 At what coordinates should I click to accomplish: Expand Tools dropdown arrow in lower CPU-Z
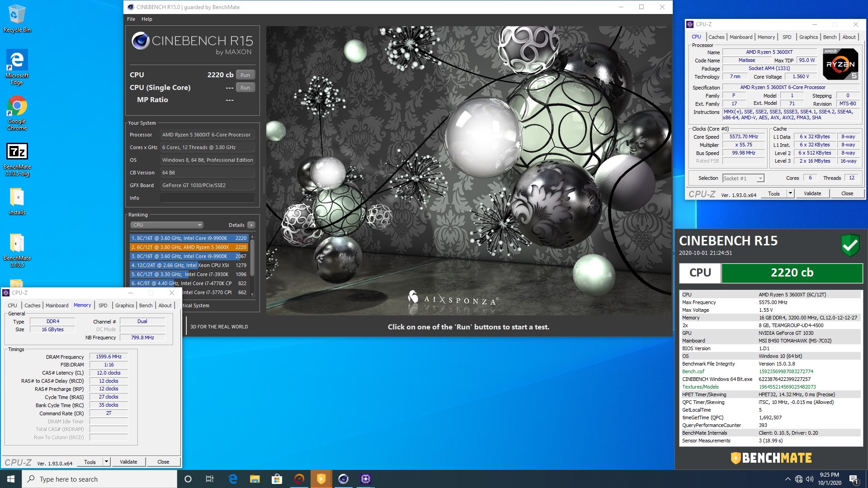[106, 462]
